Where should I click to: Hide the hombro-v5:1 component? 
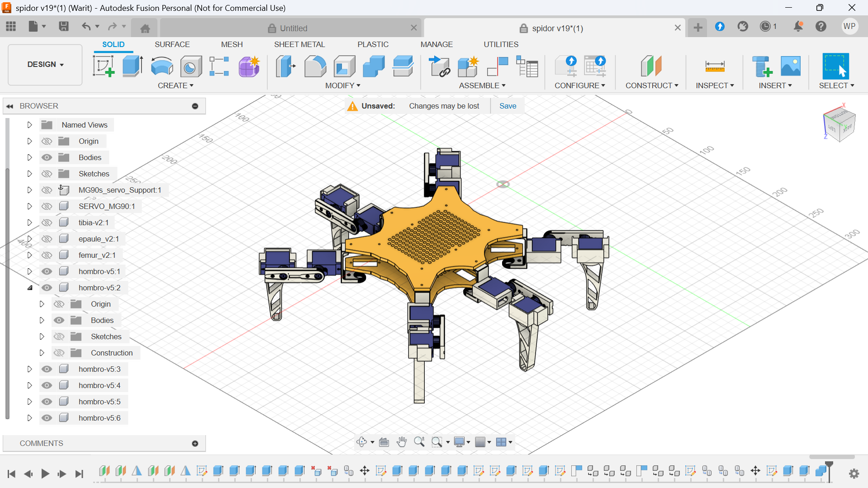47,271
